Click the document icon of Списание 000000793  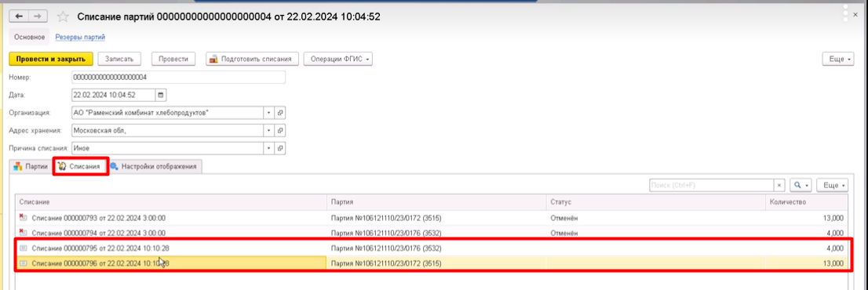[x=24, y=218]
